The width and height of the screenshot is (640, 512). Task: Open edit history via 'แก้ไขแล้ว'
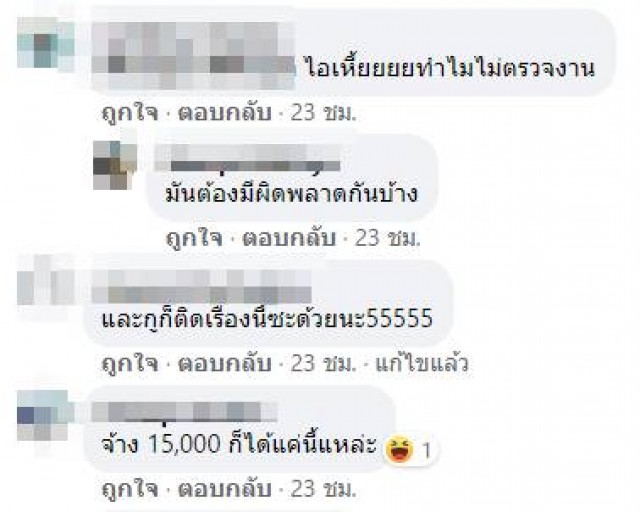[421, 363]
